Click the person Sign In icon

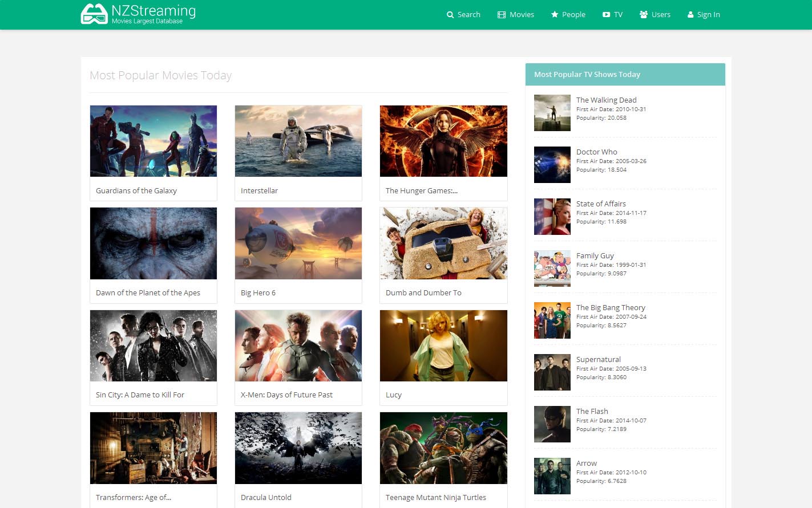point(690,15)
